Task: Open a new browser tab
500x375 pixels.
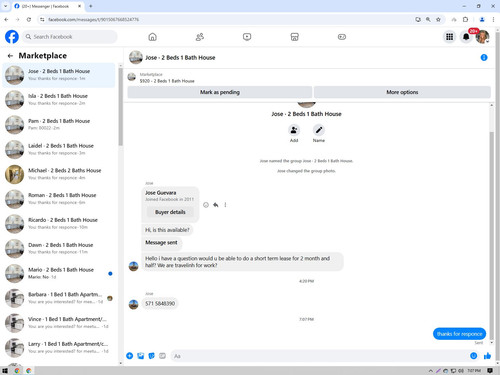Action: click(91, 6)
